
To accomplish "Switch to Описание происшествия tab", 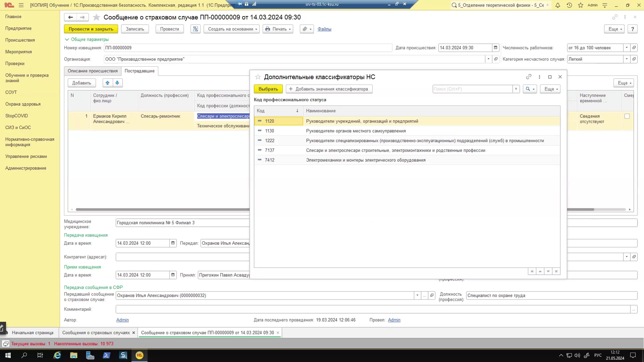I will [x=93, y=71].
